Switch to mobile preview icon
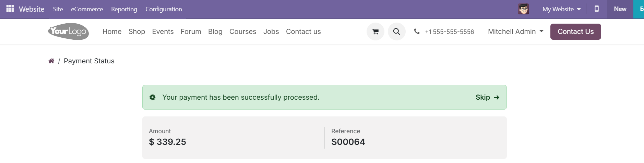Screen dimensions: 644x163 (597, 9)
